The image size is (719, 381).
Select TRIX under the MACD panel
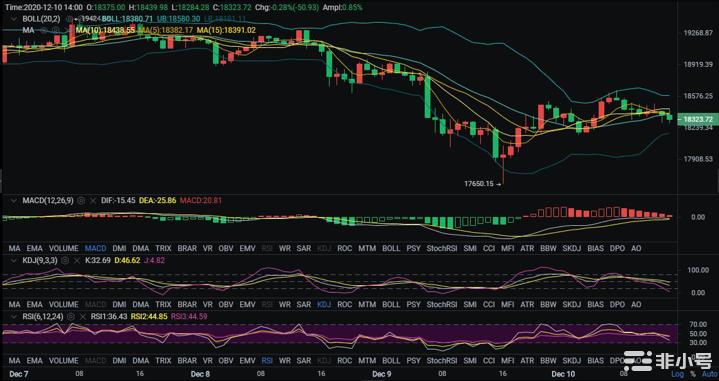click(x=163, y=248)
